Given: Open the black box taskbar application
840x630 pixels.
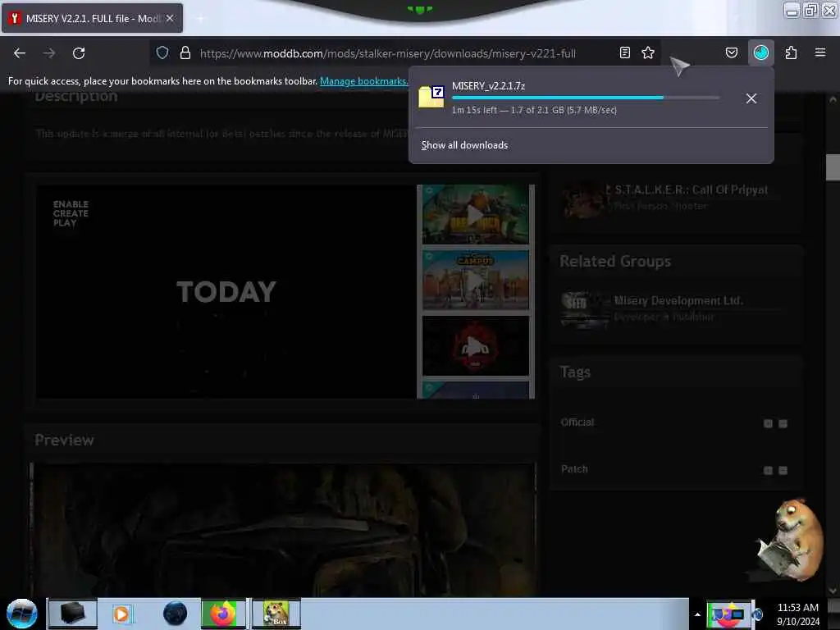Looking at the screenshot, I should 72,614.
